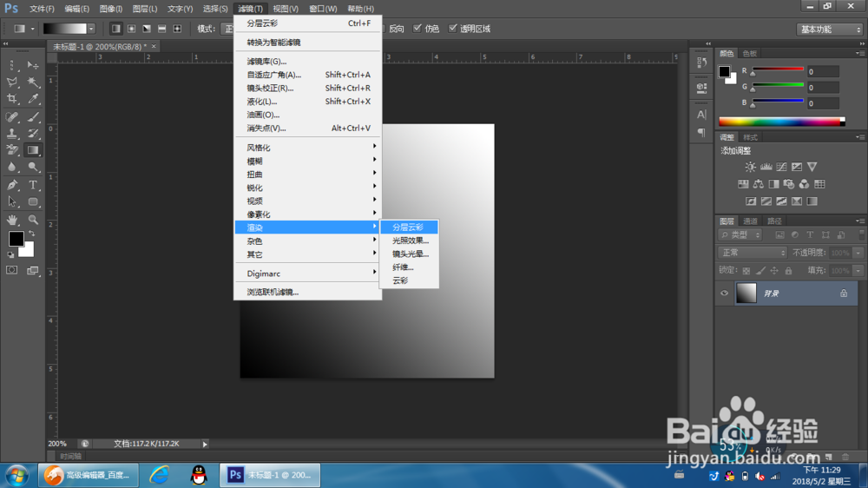Click the red R slider track
This screenshot has height=488, width=868.
778,69
